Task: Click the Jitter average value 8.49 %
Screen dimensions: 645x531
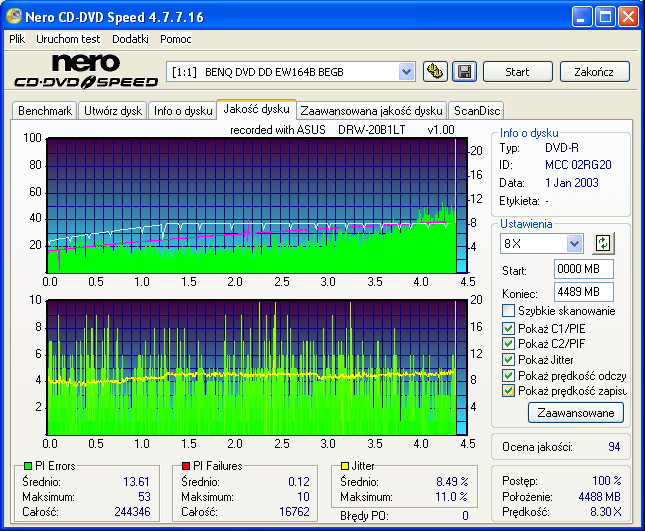Action: (452, 481)
